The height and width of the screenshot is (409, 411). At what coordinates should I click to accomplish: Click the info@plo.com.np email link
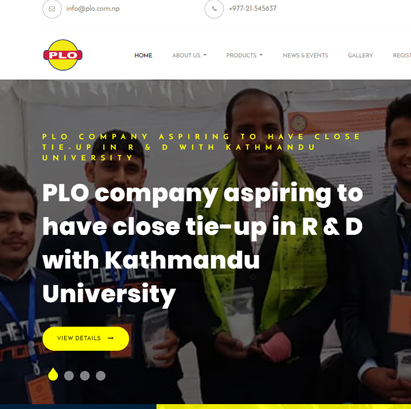pyautogui.click(x=93, y=9)
